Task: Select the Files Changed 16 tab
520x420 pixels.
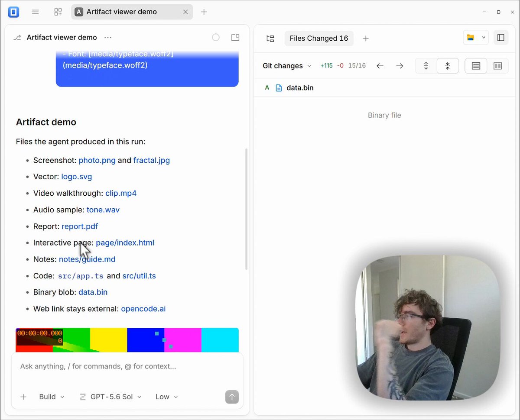Action: point(319,39)
